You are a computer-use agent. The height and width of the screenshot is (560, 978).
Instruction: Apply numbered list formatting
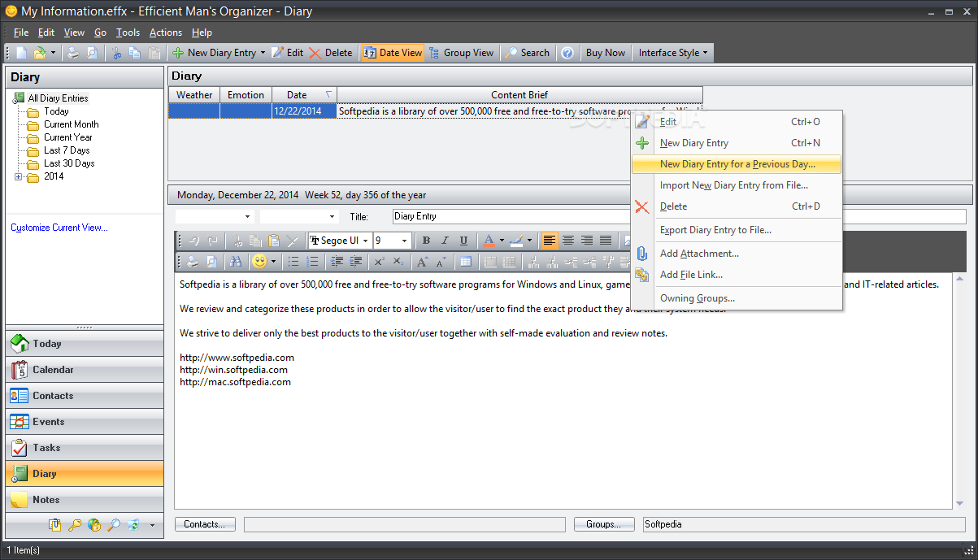[x=311, y=262]
